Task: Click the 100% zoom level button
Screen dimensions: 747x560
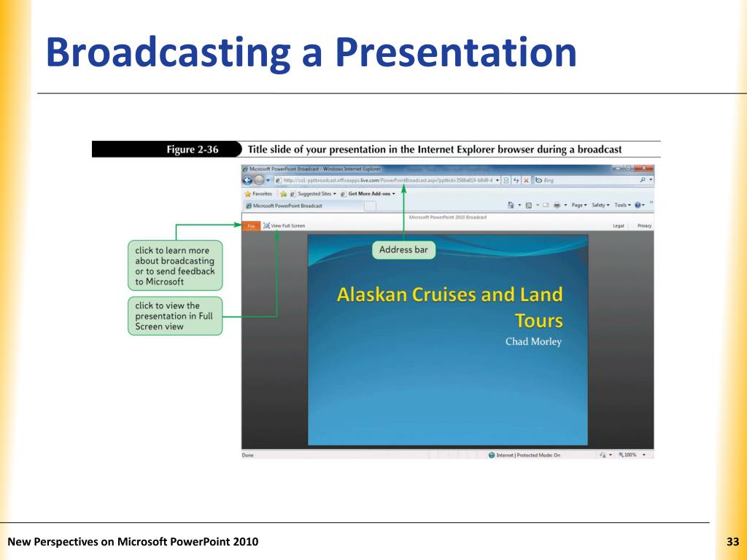Action: pos(627,455)
